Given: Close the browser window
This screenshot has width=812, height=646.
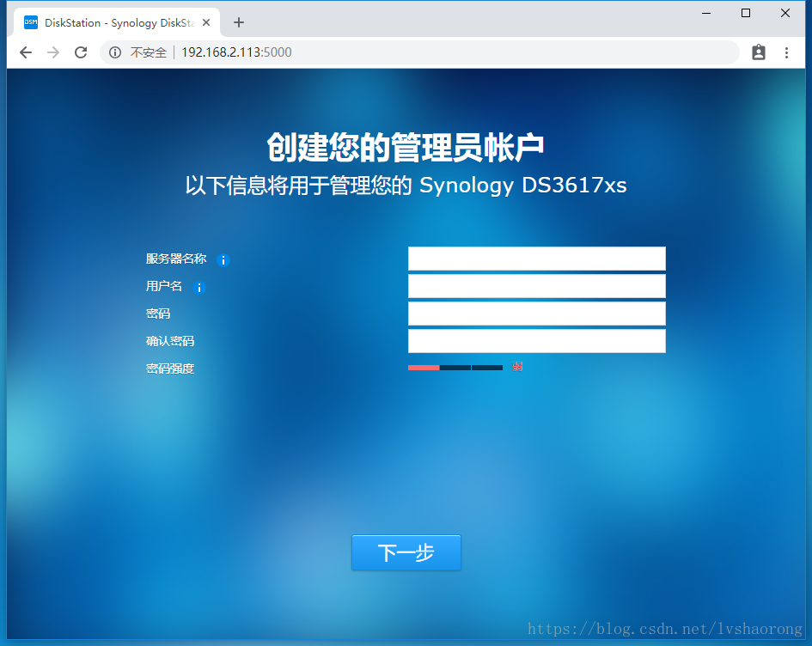Looking at the screenshot, I should 785,13.
